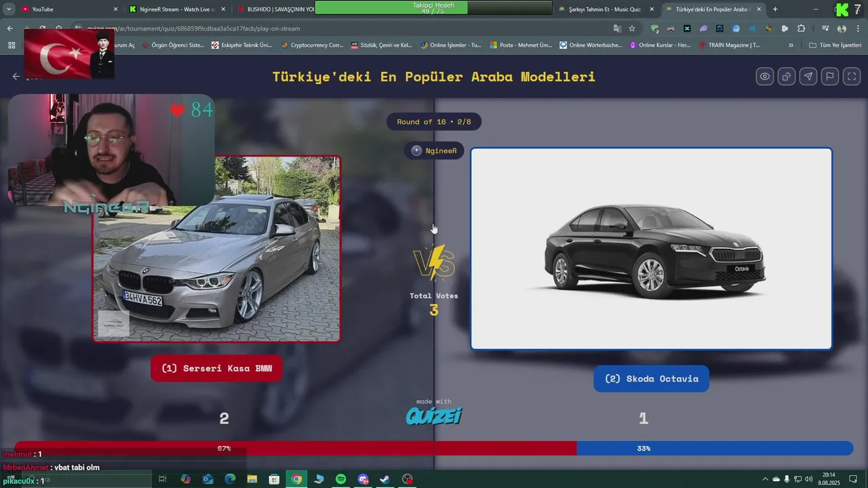Open Online Wörterbüche... bookmark
The width and height of the screenshot is (868, 488).
pos(590,45)
